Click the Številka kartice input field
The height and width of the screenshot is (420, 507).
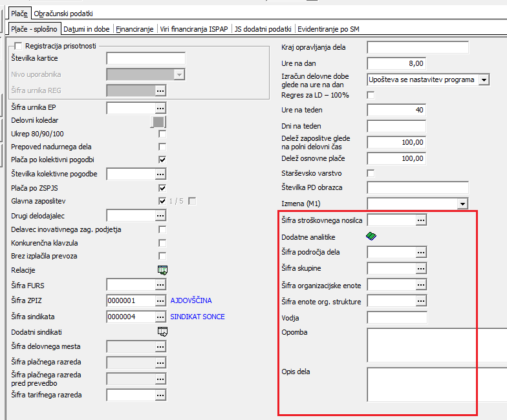pyautogui.click(x=146, y=58)
